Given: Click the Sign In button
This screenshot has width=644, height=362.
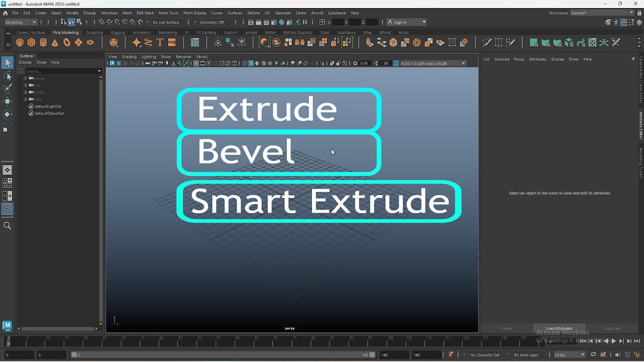Looking at the screenshot, I should pos(407,22).
